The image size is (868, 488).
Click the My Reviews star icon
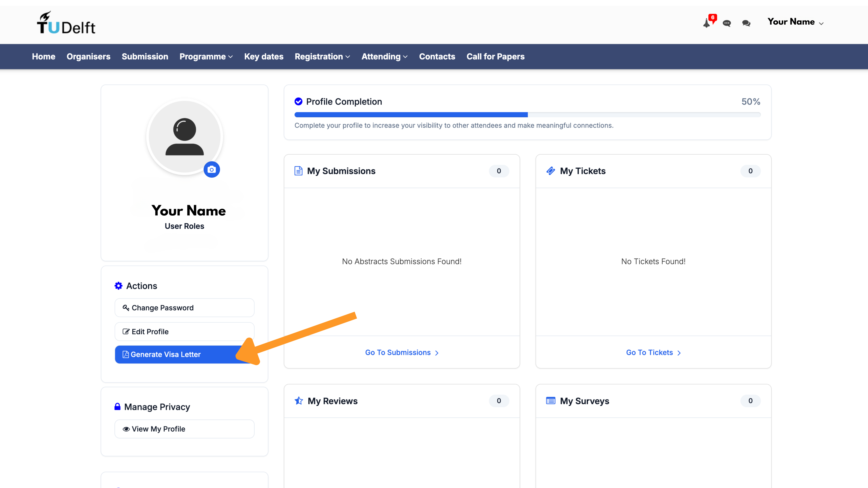tap(299, 401)
